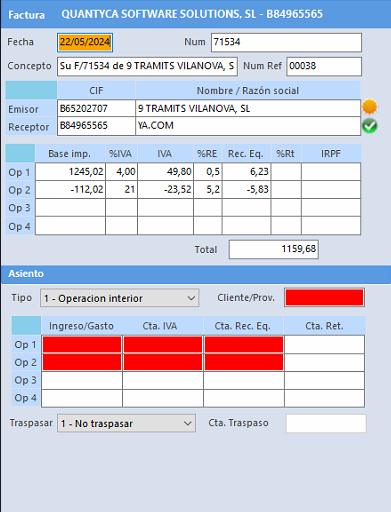Click the Concepto input field
The width and height of the screenshot is (391, 512).
147,66
